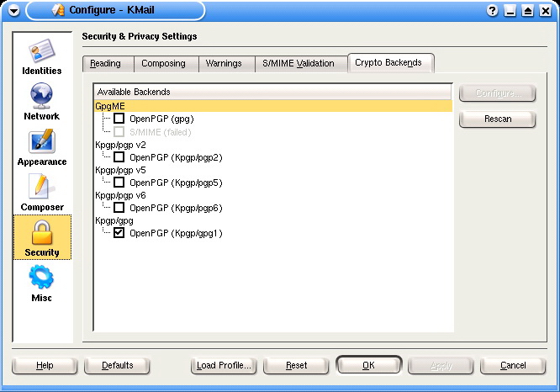Screen dimensions: 560x392
Task: Uncheck the OpenPGP (Kpgp/gpg1) backend
Action: [x=119, y=233]
